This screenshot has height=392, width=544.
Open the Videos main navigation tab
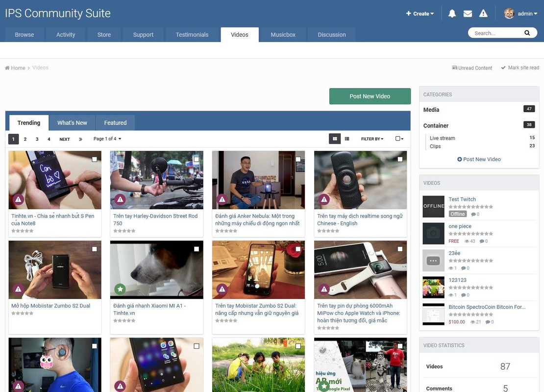[x=239, y=35]
